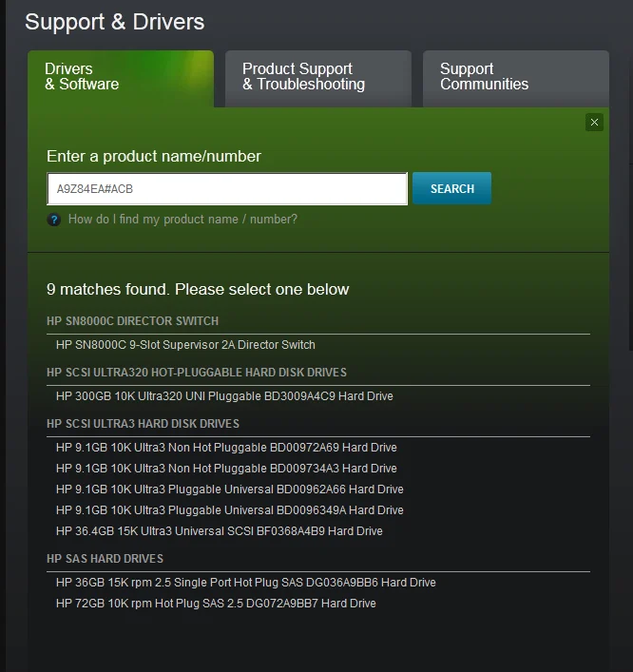Click the Support & Drivers page title

click(x=114, y=22)
